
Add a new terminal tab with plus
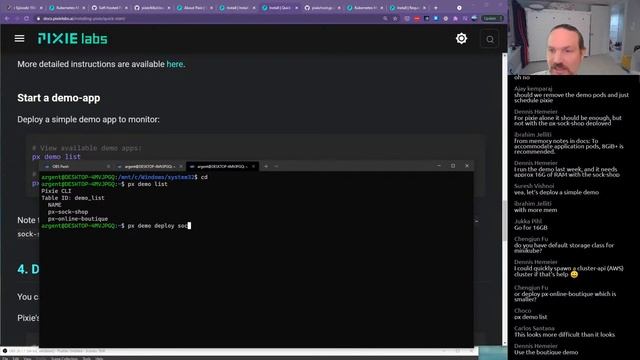point(266,167)
